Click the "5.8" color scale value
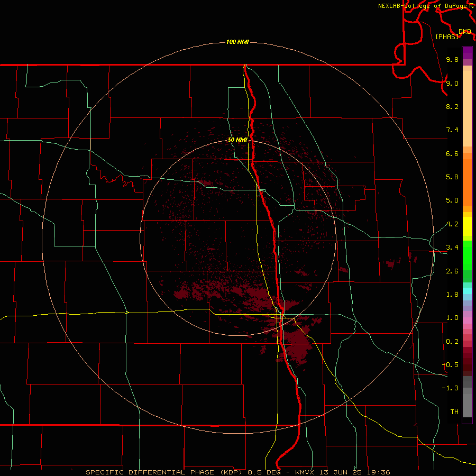This screenshot has height=476, width=476. pos(452,177)
